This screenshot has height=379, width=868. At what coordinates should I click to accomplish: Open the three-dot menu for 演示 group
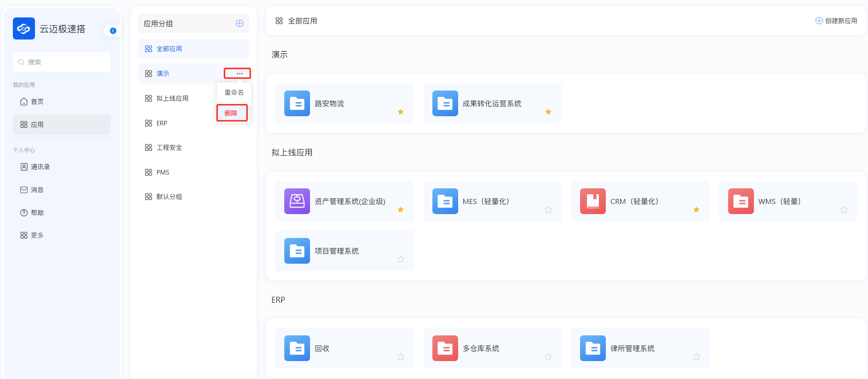click(239, 74)
